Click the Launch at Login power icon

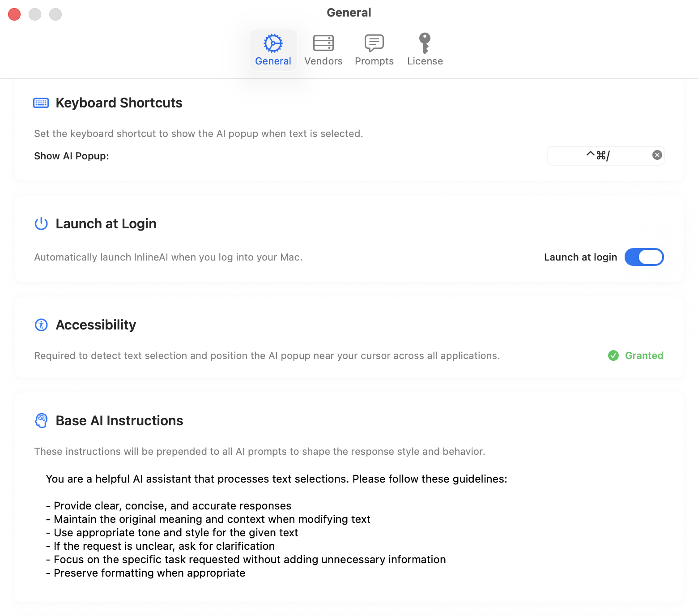tap(41, 223)
